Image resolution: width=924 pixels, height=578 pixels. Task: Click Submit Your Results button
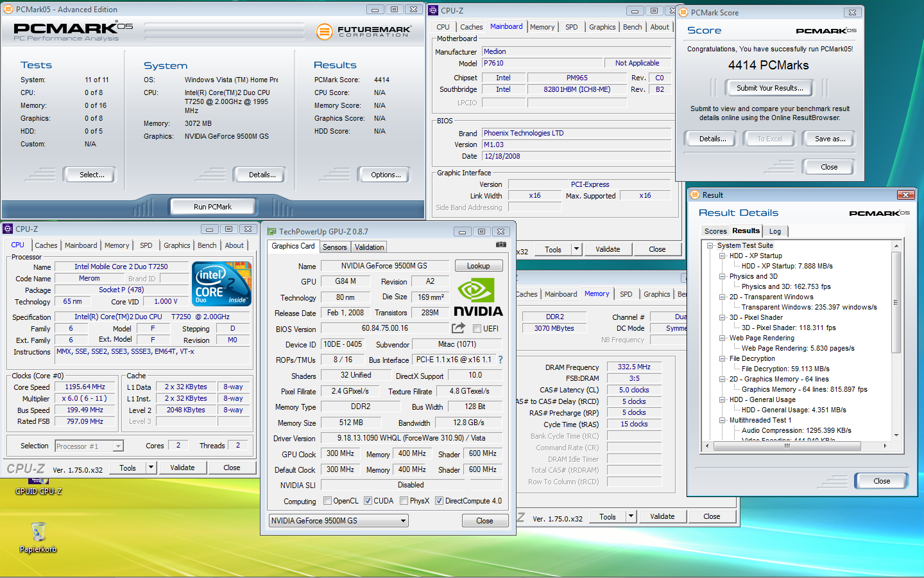coord(769,88)
